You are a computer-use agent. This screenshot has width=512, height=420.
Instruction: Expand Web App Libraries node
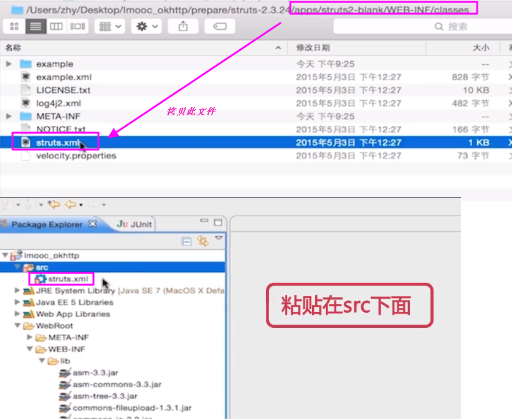coord(17,313)
